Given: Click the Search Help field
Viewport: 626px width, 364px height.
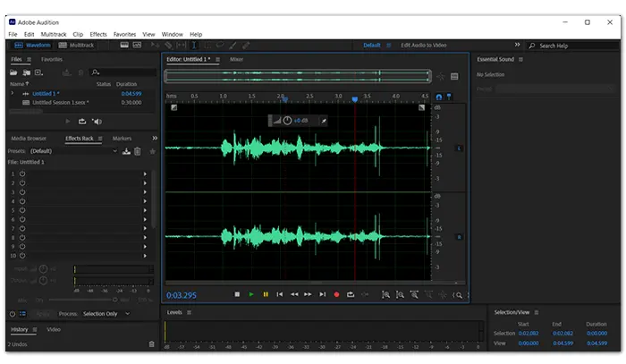Looking at the screenshot, I should tap(575, 46).
